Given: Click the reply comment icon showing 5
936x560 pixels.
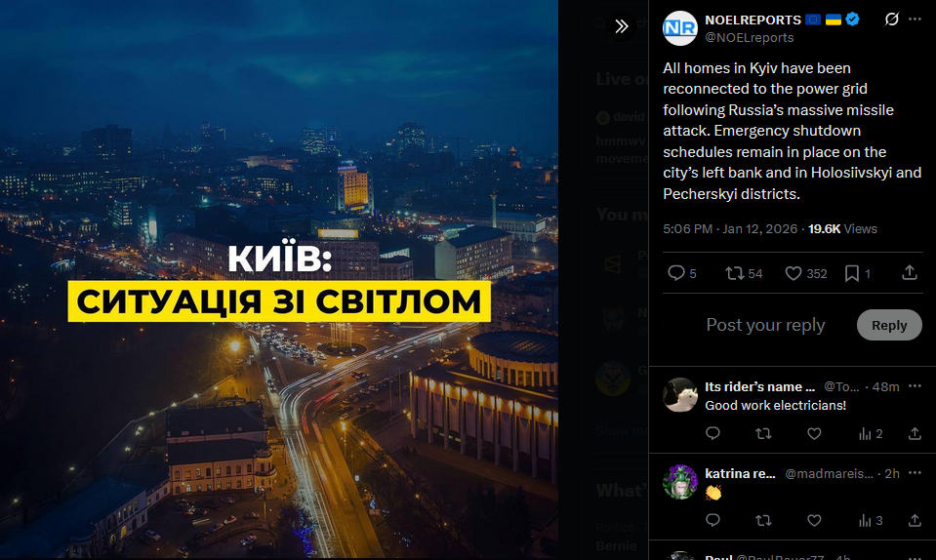Looking at the screenshot, I should tap(681, 273).
